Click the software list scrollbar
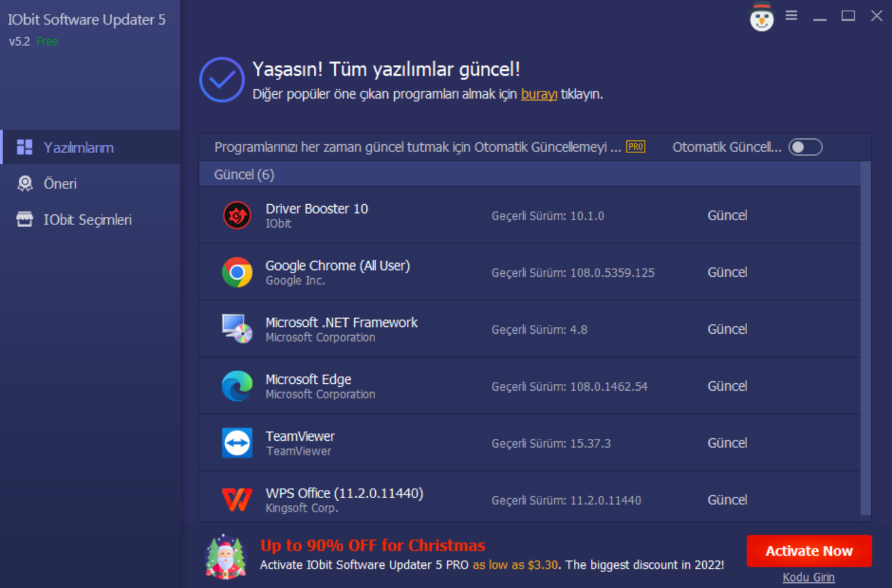This screenshot has width=892, height=588. pos(866,338)
